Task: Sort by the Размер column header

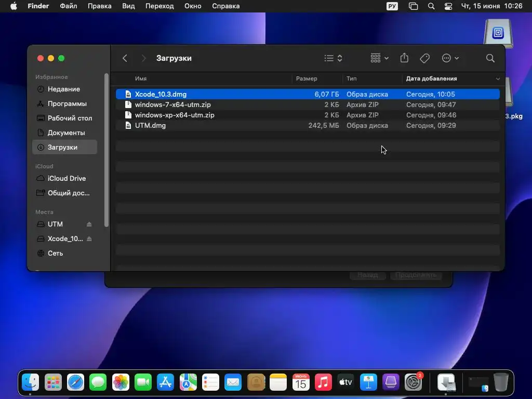Action: tap(307, 78)
